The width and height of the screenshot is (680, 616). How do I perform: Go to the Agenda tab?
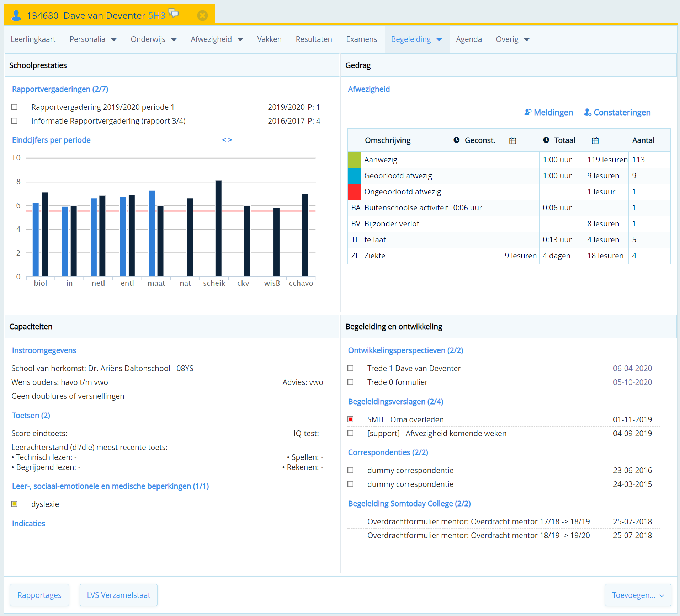coord(469,39)
